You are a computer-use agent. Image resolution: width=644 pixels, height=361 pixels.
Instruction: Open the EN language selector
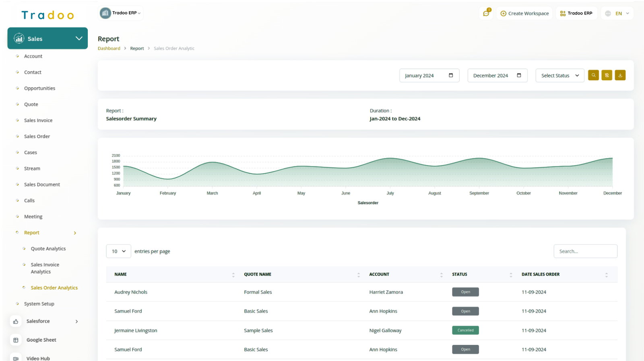(618, 13)
